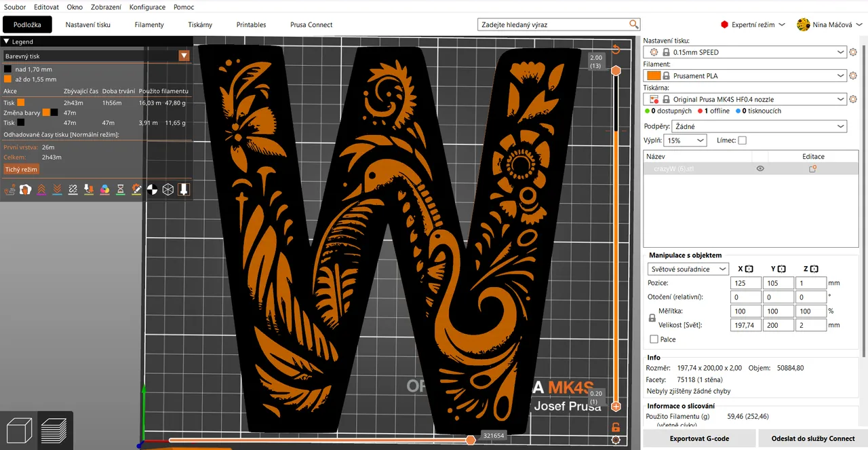Open Podpěry supports dropdown
This screenshot has width=868, height=450.
click(759, 126)
